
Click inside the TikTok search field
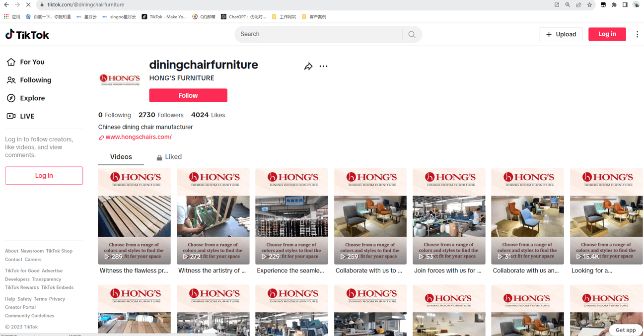318,34
